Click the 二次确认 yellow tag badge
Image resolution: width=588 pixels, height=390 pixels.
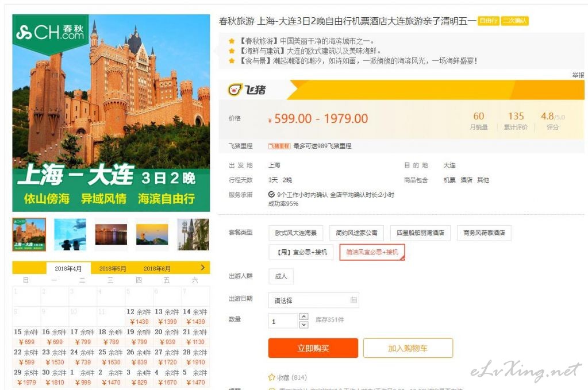coord(514,21)
